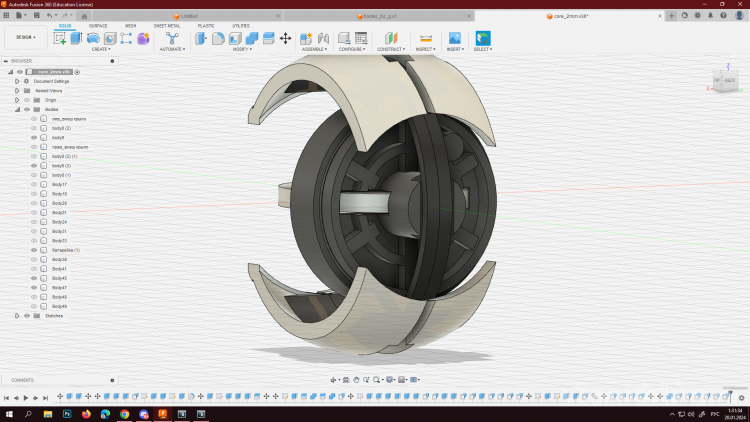This screenshot has width=750, height=422.
Task: Select Body49 in the browser tree
Action: tap(59, 306)
